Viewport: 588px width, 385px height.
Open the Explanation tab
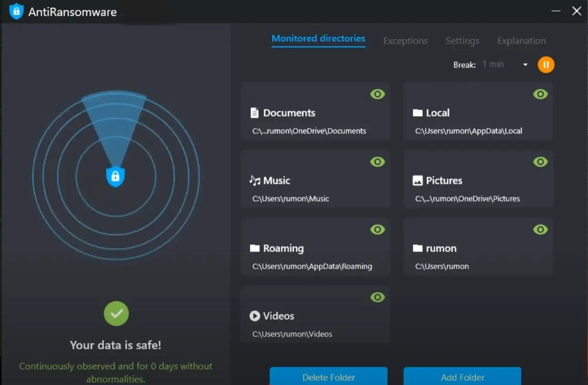[x=521, y=41]
